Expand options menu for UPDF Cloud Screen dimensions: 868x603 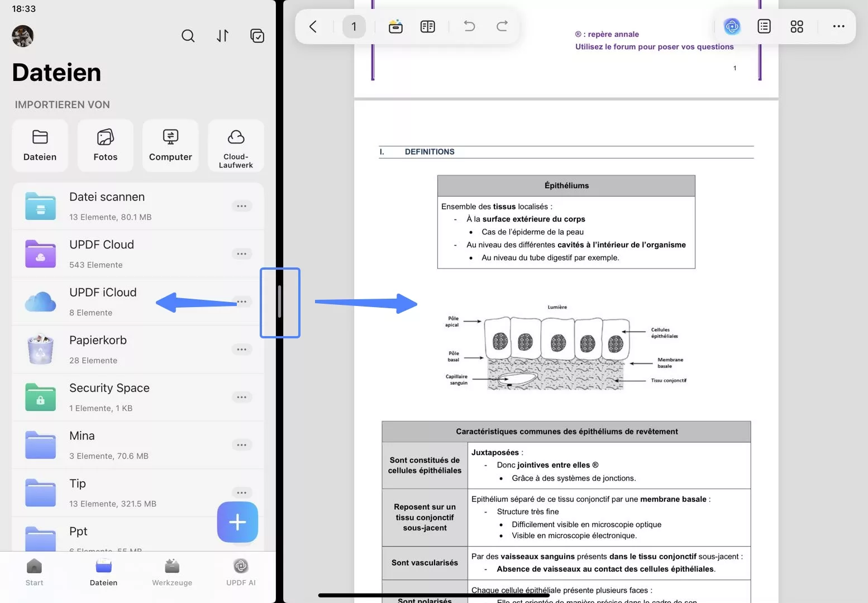(x=241, y=254)
